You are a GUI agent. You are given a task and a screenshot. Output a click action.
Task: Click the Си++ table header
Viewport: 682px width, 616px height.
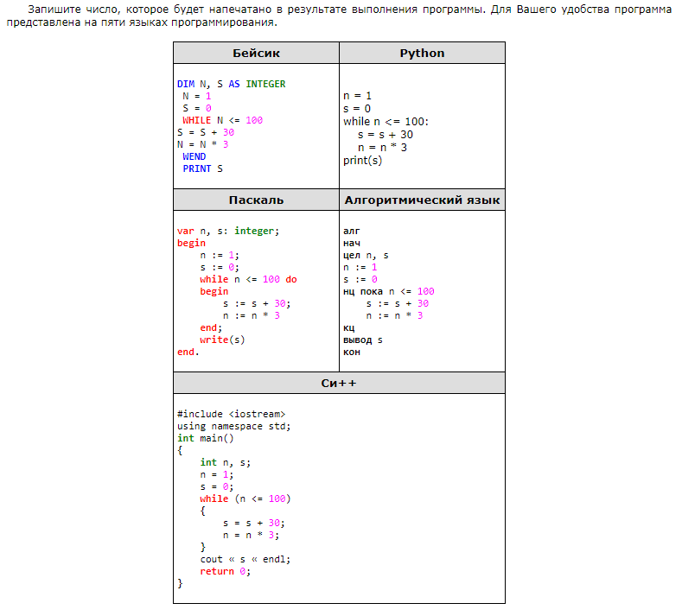click(x=339, y=384)
